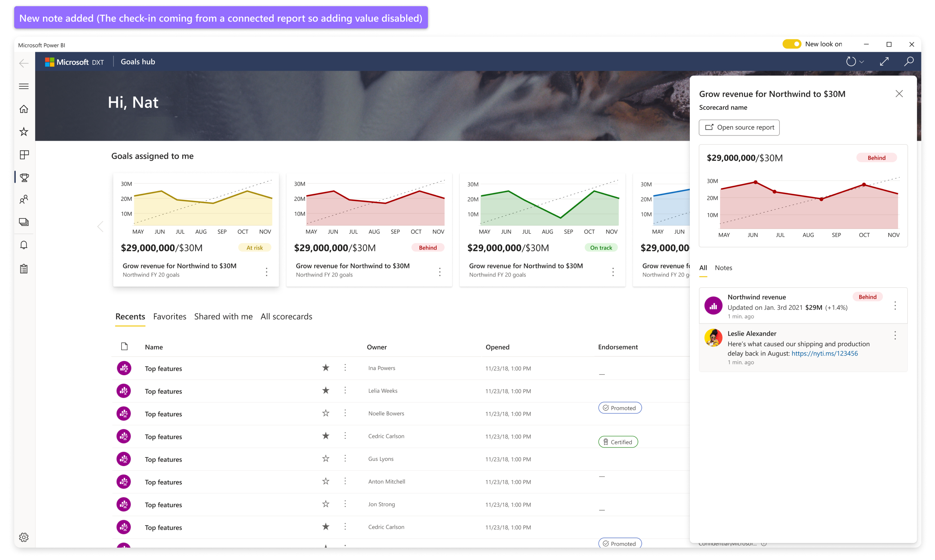Click the search magnifier icon

point(909,62)
